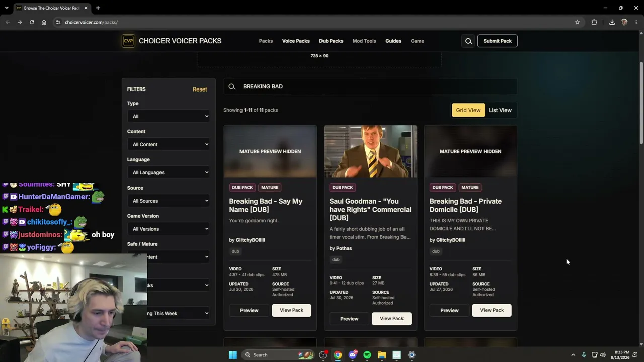Launch Chrome from the taskbar
This screenshot has height=362, width=644.
338,355
